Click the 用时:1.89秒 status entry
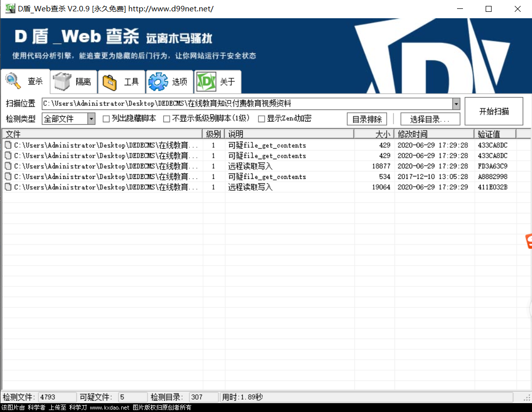532x412 pixels. point(242,397)
